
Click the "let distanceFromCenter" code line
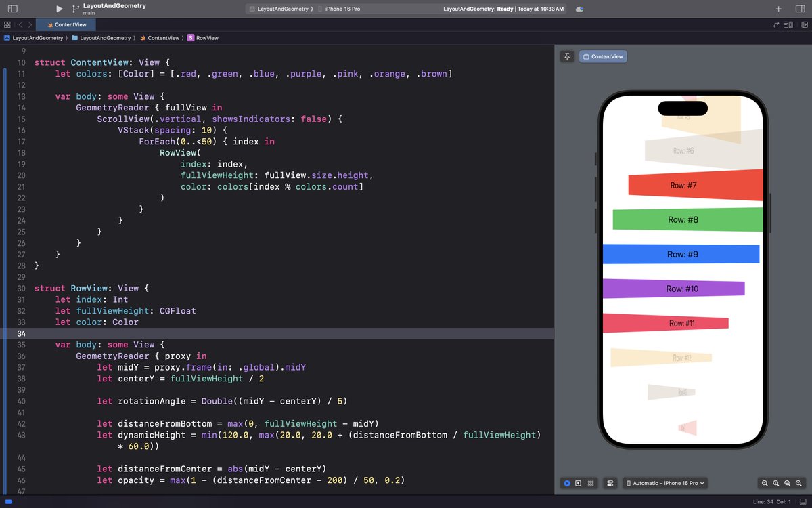[212, 469]
